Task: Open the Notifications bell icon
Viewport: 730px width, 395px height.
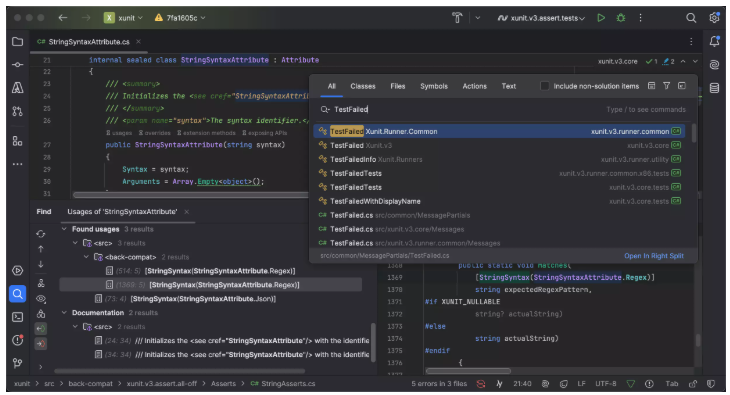Action: click(714, 41)
